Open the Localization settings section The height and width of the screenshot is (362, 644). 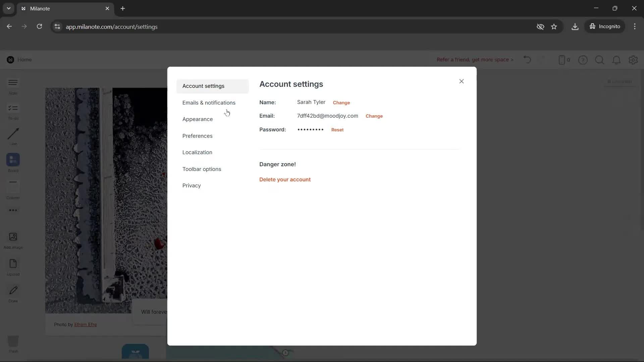197,152
